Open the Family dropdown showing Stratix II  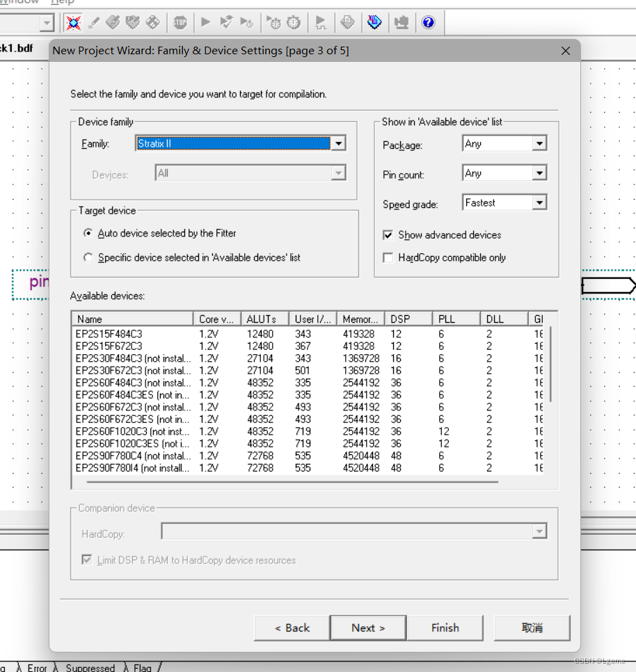[339, 143]
